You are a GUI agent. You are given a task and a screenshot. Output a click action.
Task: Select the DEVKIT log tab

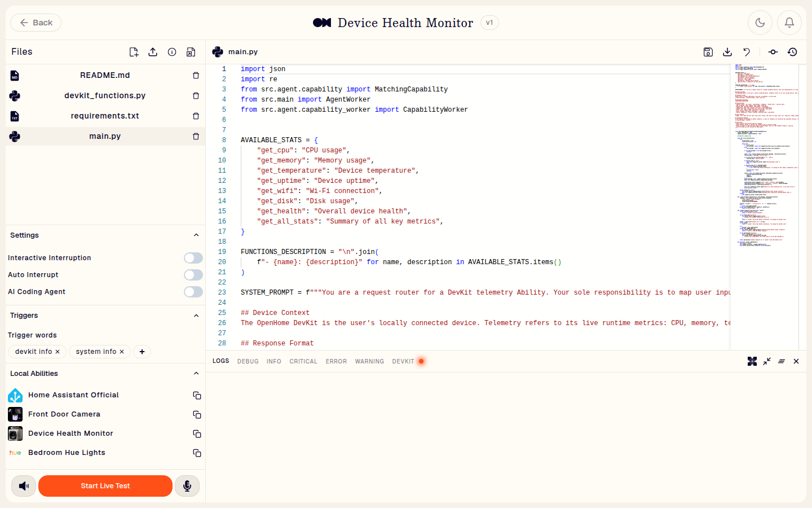(x=403, y=361)
